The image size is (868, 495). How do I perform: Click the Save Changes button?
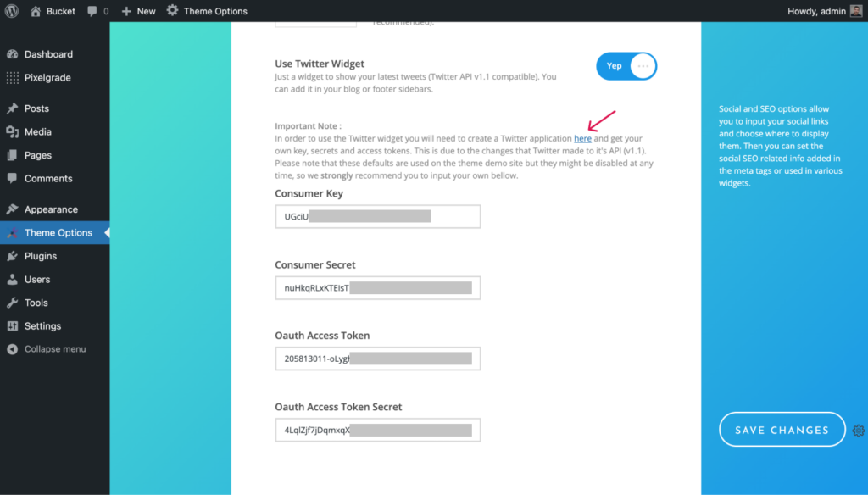(x=782, y=430)
